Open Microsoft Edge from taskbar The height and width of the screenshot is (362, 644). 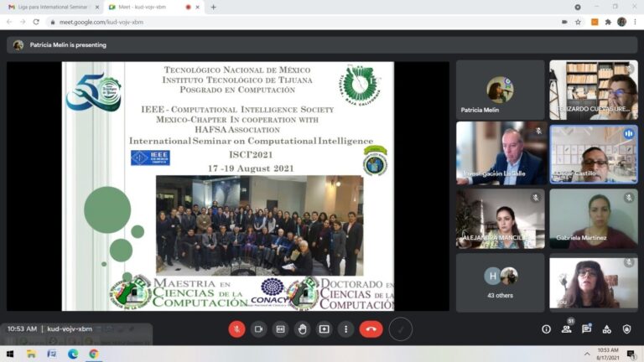(73, 354)
